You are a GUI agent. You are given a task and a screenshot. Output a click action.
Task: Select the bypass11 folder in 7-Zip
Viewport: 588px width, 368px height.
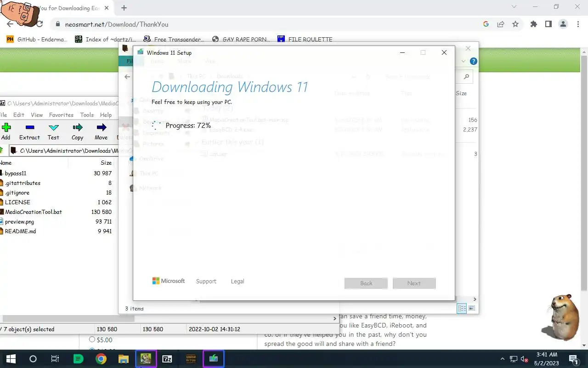(x=16, y=173)
